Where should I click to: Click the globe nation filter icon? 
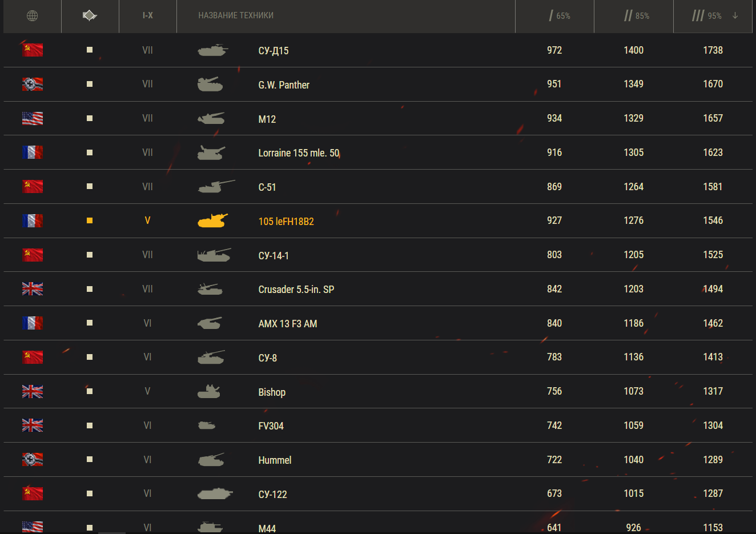(33, 16)
